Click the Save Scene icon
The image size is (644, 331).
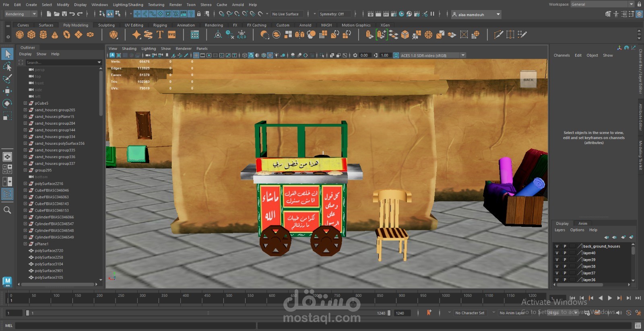64,14
